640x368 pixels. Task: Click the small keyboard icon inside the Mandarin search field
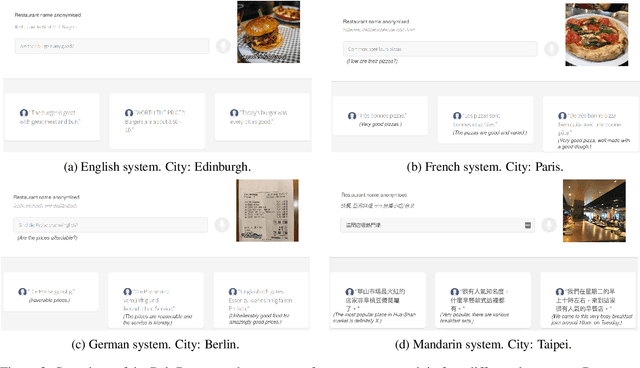click(528, 225)
